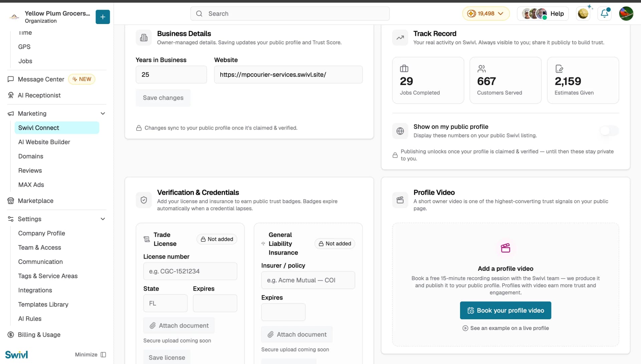
Task: Click the Customers Served people icon
Action: pyautogui.click(x=481, y=68)
